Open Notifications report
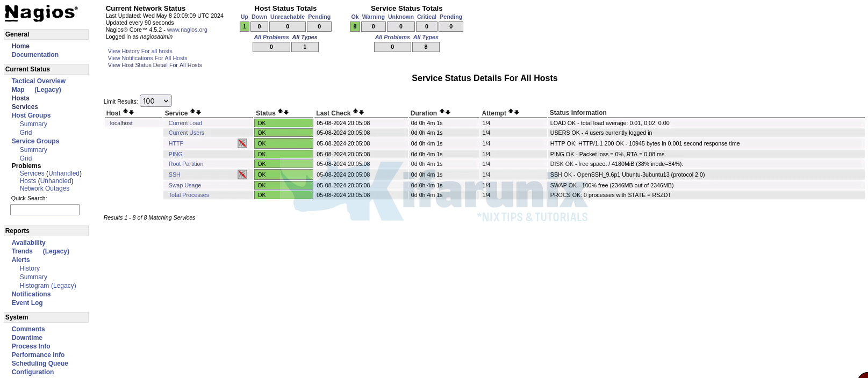 [31, 294]
